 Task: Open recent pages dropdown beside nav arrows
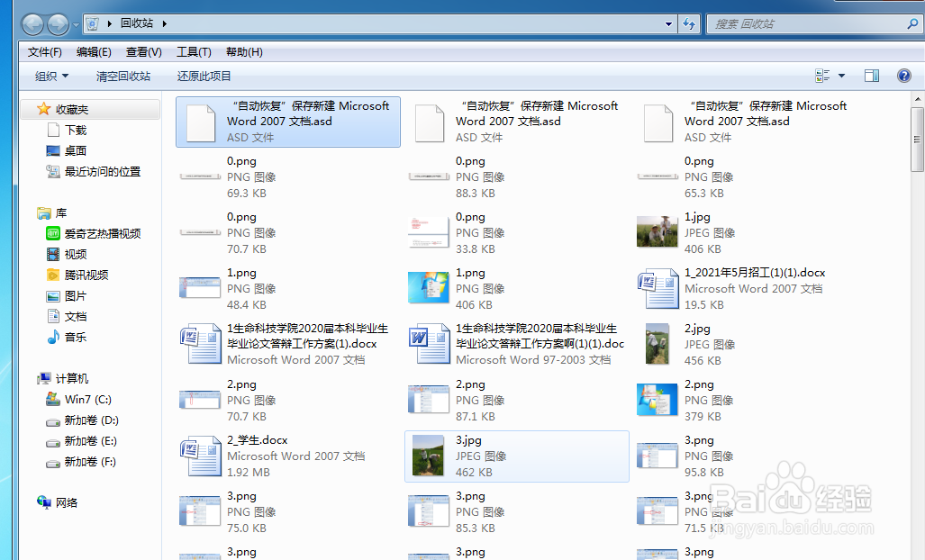coord(76,24)
